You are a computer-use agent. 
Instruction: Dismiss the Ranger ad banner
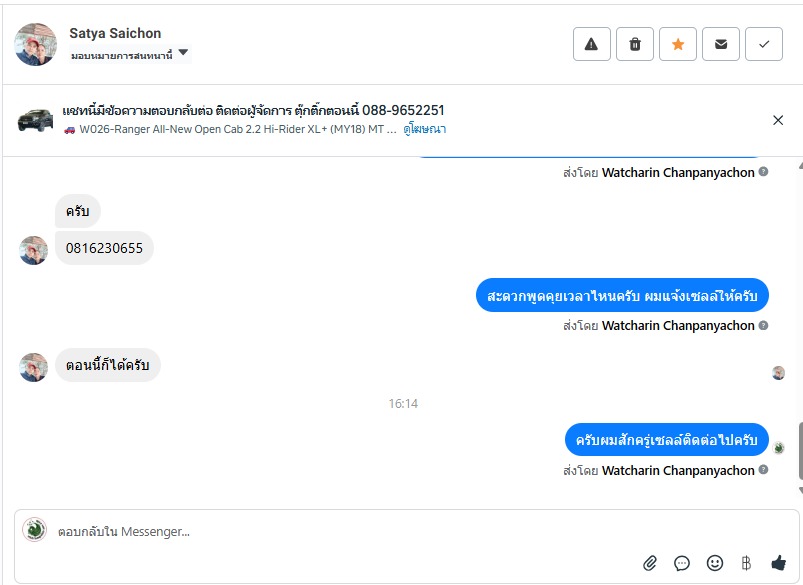pyautogui.click(x=778, y=120)
